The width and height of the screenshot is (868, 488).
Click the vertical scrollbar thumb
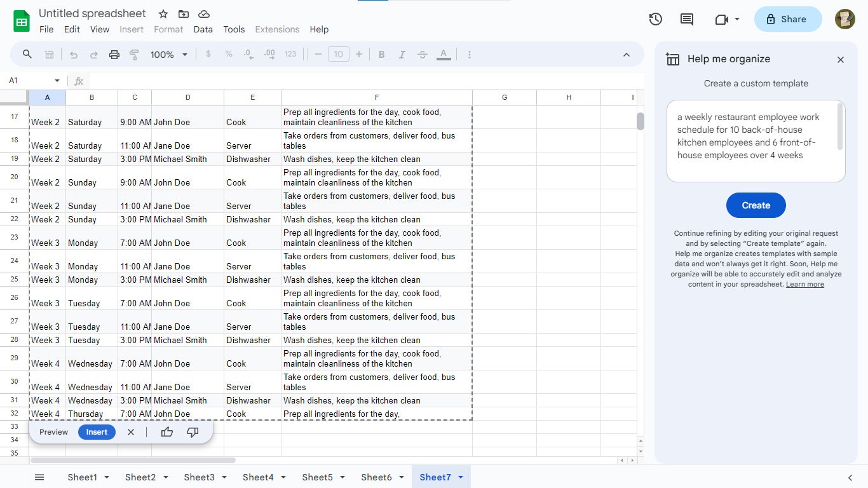click(x=641, y=121)
